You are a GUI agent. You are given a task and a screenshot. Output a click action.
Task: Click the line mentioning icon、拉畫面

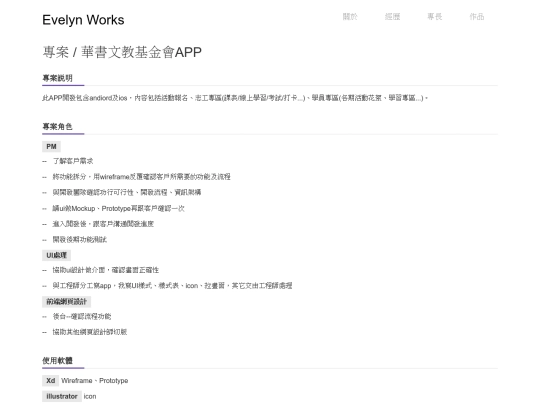point(172,285)
